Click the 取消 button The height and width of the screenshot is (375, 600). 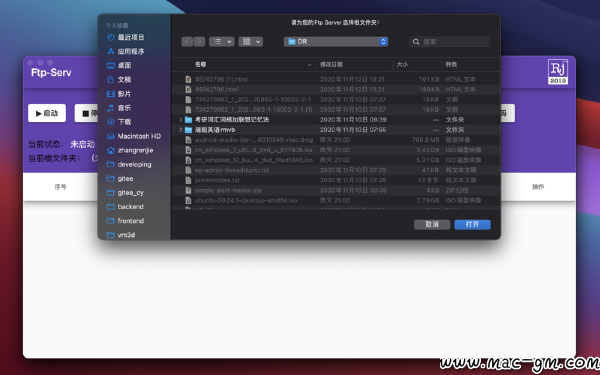point(432,224)
